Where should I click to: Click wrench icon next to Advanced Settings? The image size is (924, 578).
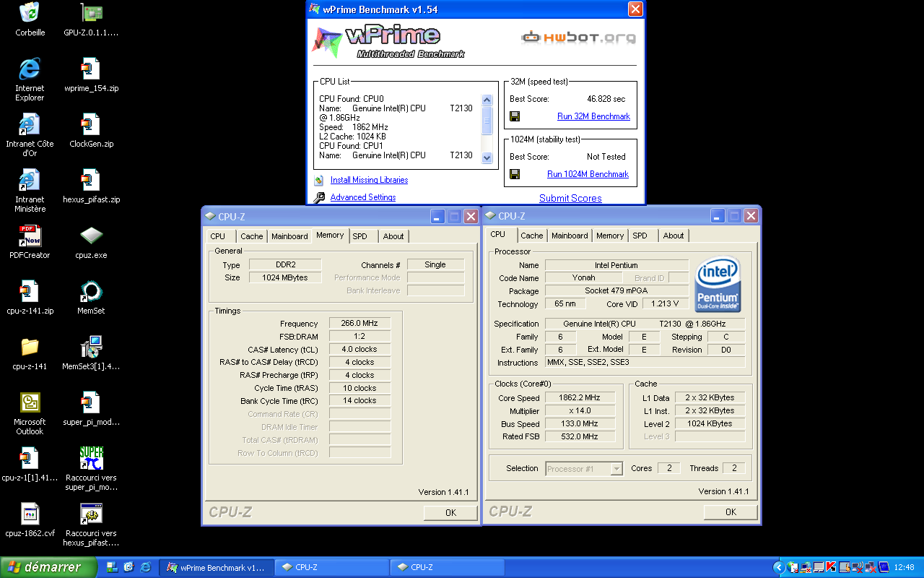pyautogui.click(x=319, y=197)
